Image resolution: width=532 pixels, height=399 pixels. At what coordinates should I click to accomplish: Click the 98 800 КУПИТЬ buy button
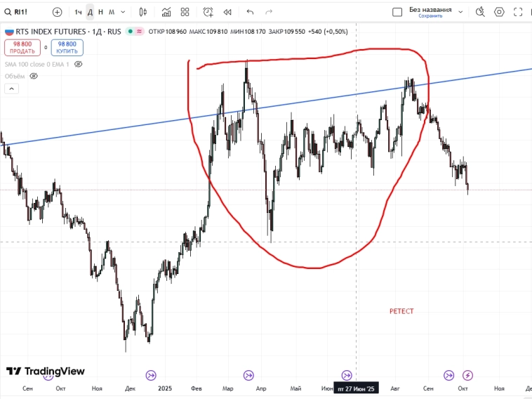coord(67,48)
